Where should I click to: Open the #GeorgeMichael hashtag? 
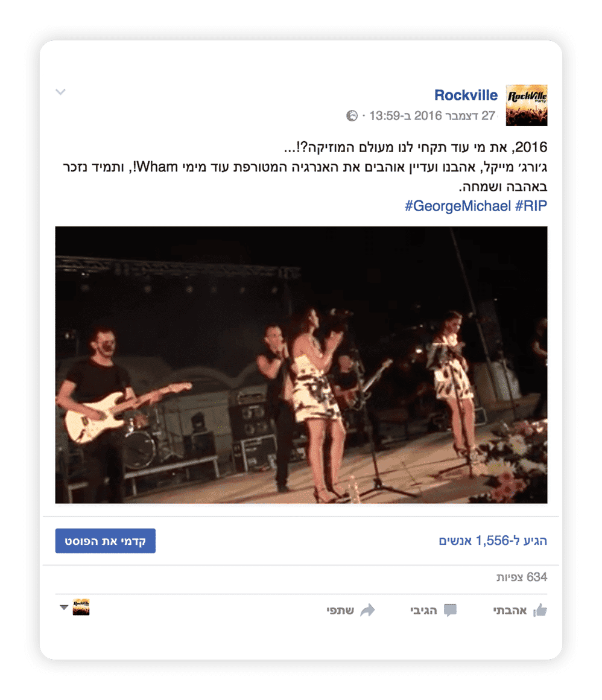click(457, 206)
